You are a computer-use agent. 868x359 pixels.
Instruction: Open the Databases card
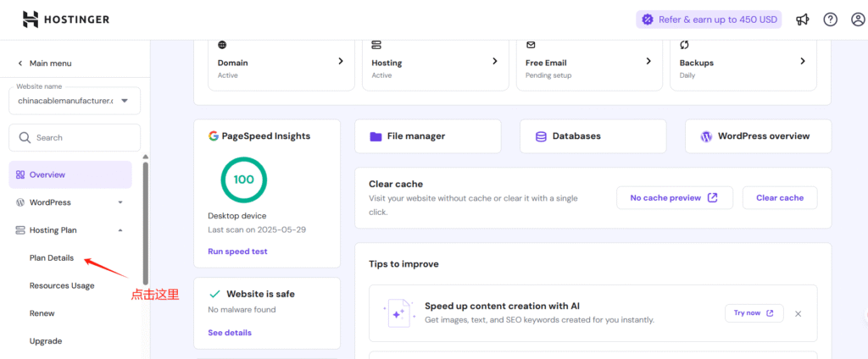coord(593,136)
